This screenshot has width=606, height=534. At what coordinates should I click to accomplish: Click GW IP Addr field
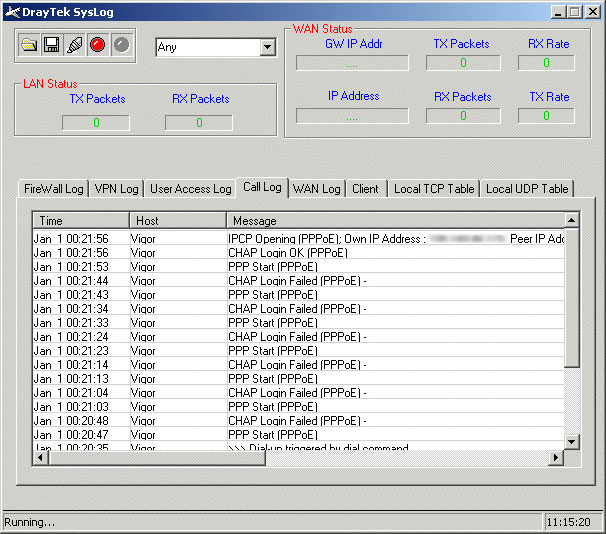(x=352, y=63)
